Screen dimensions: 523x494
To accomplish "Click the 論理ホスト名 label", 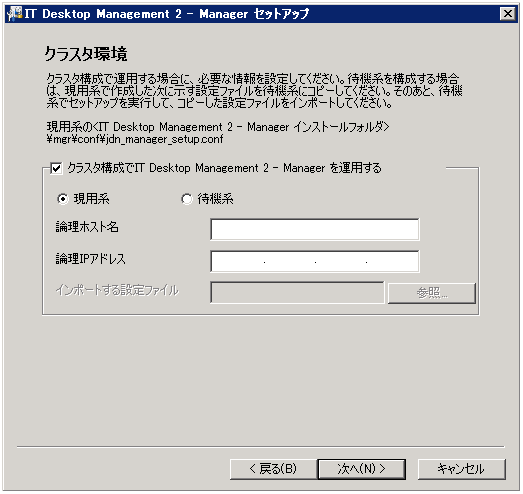I will coord(87,227).
